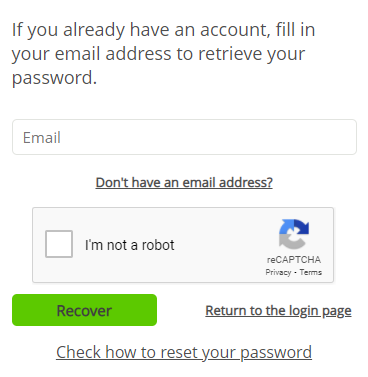Select the password reset help link

tap(184, 352)
